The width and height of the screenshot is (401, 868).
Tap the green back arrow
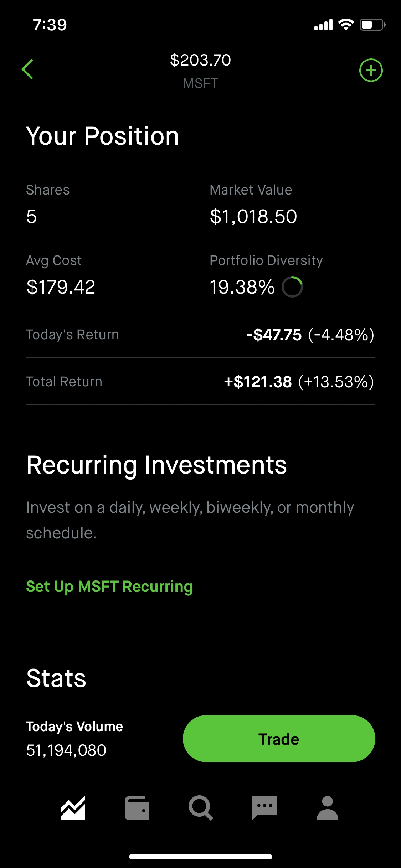coord(27,69)
